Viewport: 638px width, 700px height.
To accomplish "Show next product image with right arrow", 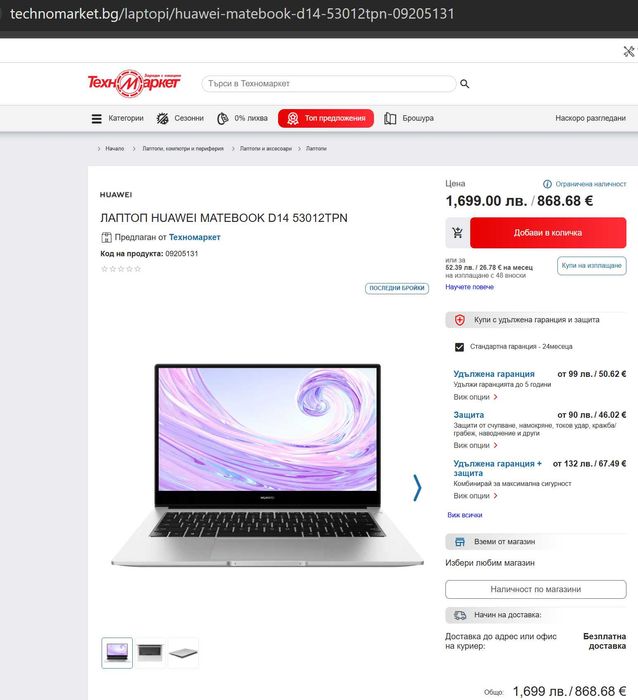I will (417, 488).
